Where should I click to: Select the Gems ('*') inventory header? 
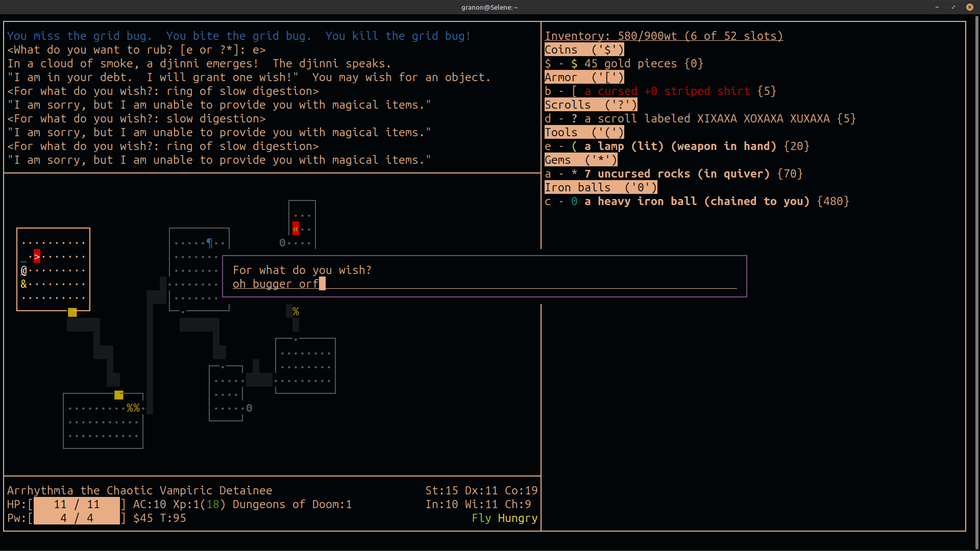(x=581, y=160)
